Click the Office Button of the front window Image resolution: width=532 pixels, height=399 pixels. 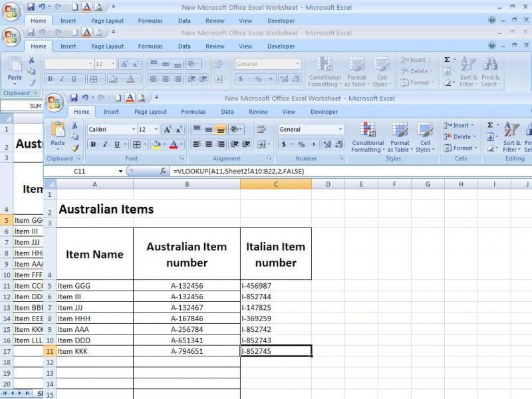point(55,102)
